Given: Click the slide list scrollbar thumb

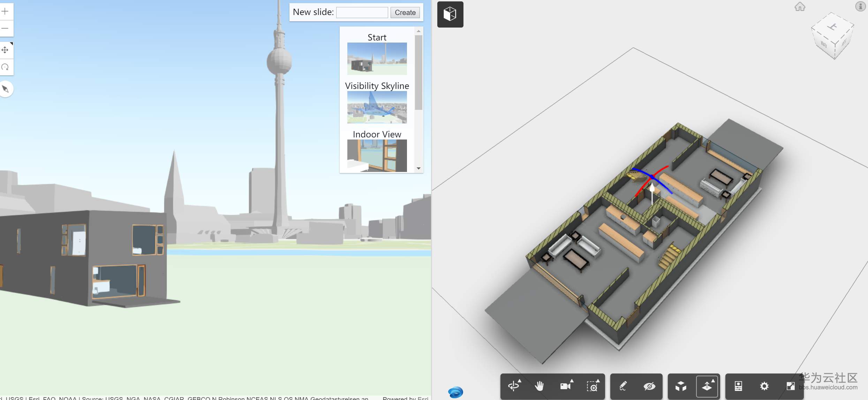Looking at the screenshot, I should click(x=418, y=72).
